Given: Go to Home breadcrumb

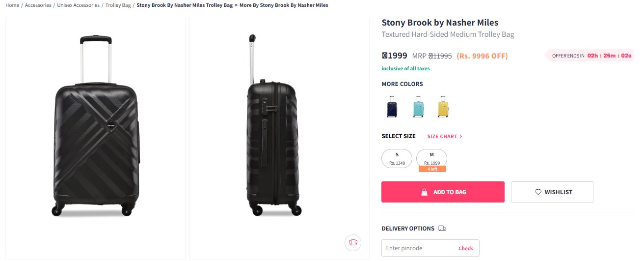Looking at the screenshot, I should click(12, 5).
